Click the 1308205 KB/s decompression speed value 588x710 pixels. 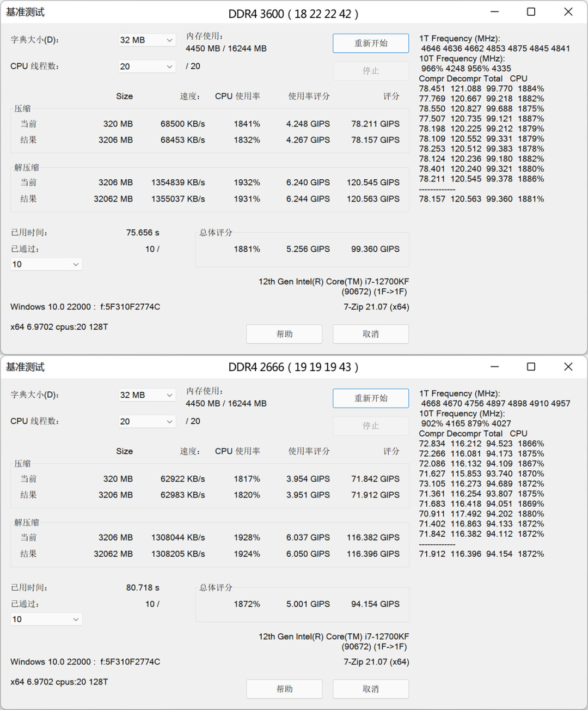point(178,554)
